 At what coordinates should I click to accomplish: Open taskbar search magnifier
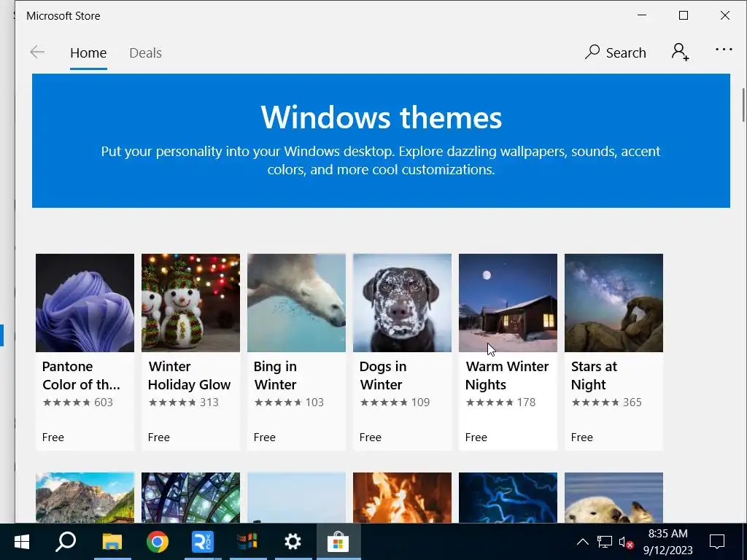click(66, 542)
